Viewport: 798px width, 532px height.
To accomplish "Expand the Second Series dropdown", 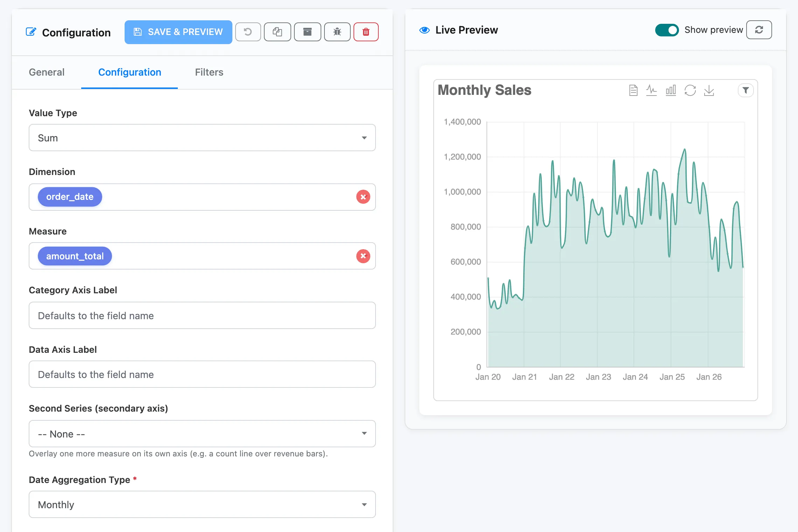I will (202, 434).
